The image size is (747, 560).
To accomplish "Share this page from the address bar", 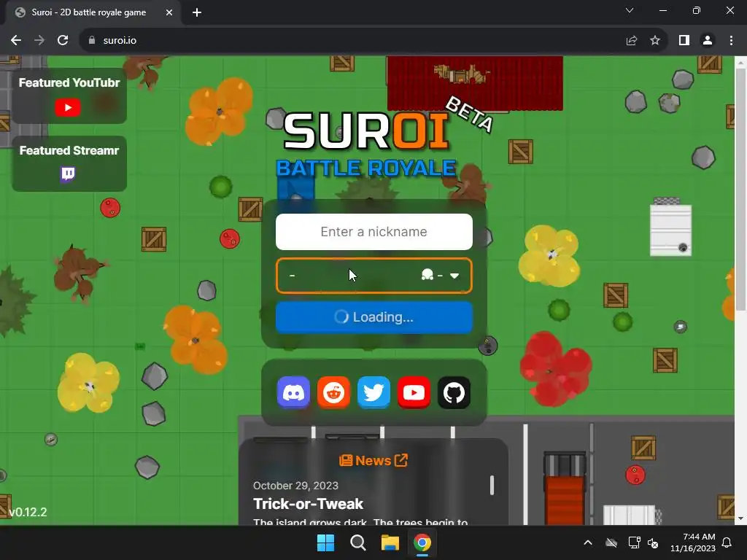I will point(632,41).
